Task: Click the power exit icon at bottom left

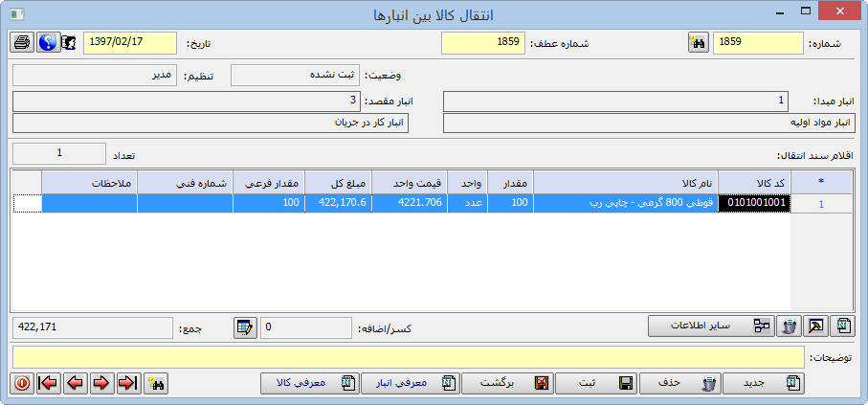Action: coord(22,383)
